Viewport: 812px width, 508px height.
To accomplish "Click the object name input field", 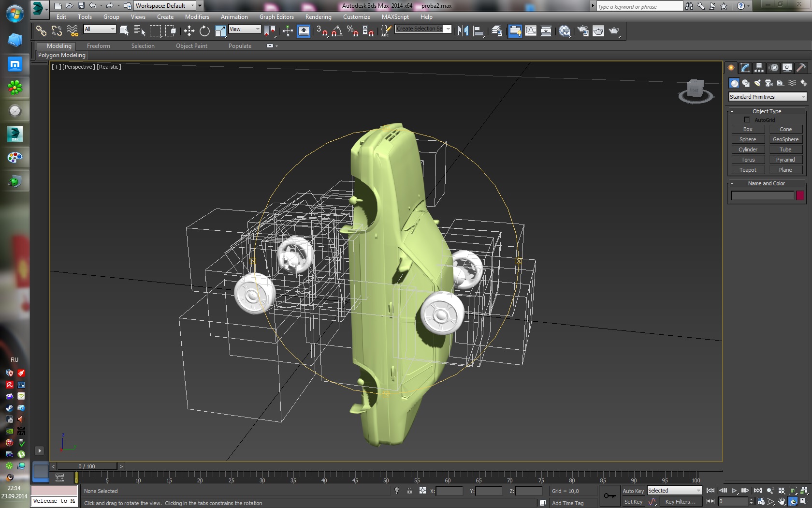I will click(762, 195).
